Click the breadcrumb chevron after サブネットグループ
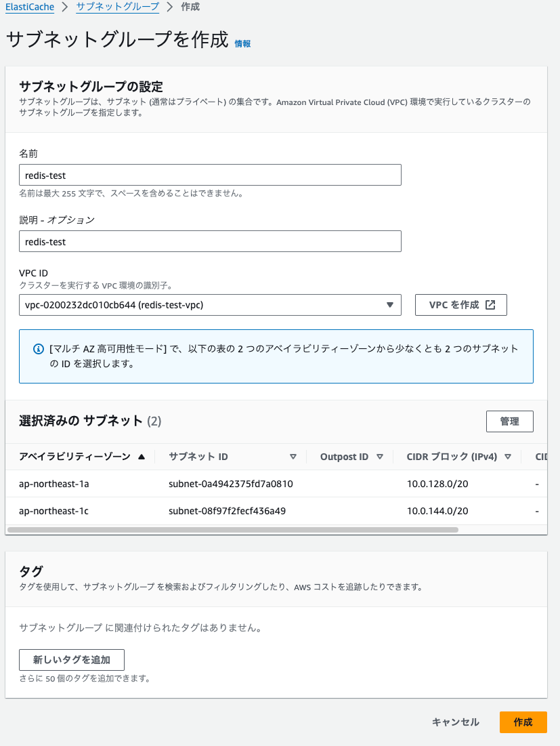This screenshot has width=560, height=746. coord(170,7)
